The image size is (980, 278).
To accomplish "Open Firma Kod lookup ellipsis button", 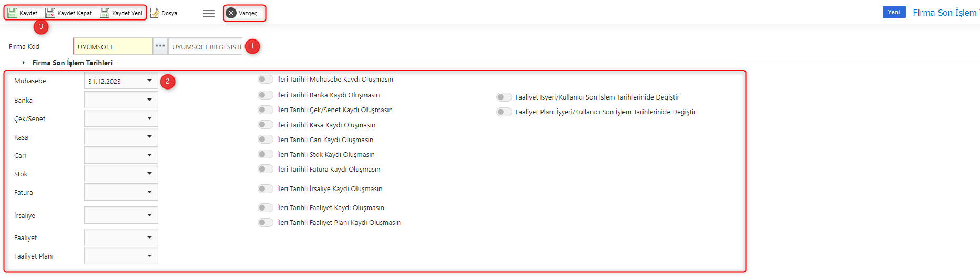I will [x=160, y=46].
